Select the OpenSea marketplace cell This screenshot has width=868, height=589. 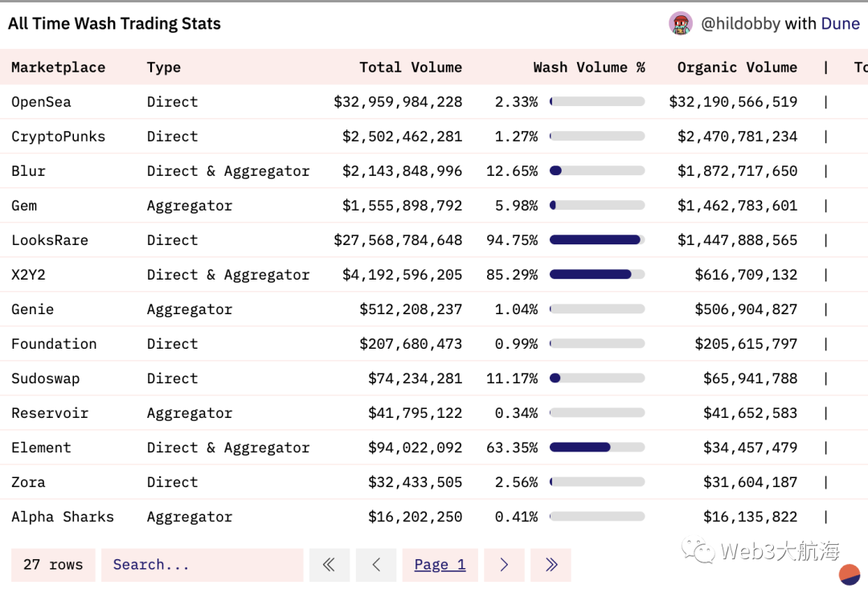tap(41, 102)
